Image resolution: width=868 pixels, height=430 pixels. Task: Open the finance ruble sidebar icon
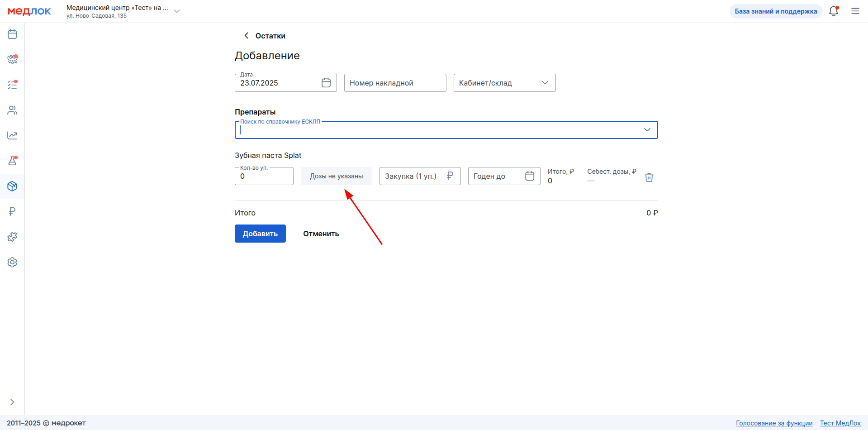[x=12, y=211]
